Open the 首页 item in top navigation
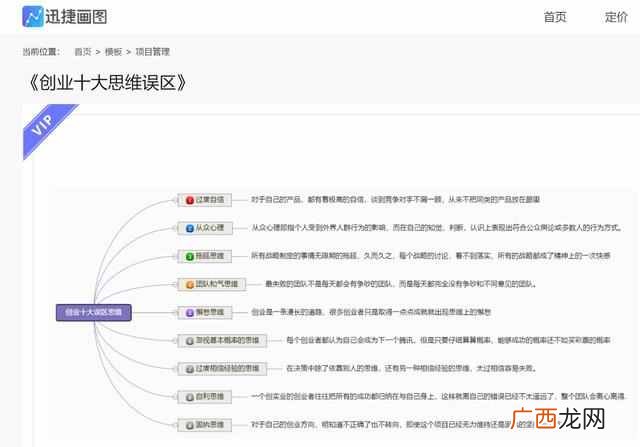 pos(555,17)
